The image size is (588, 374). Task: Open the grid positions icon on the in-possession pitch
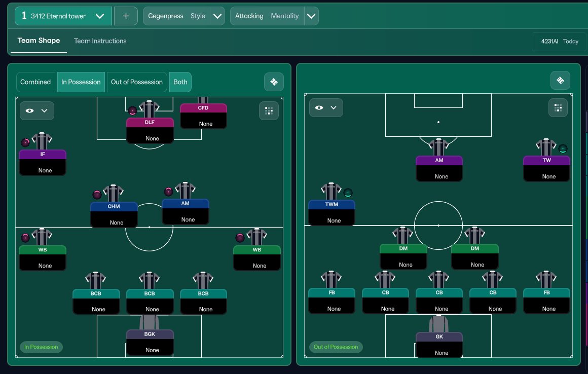coord(269,110)
